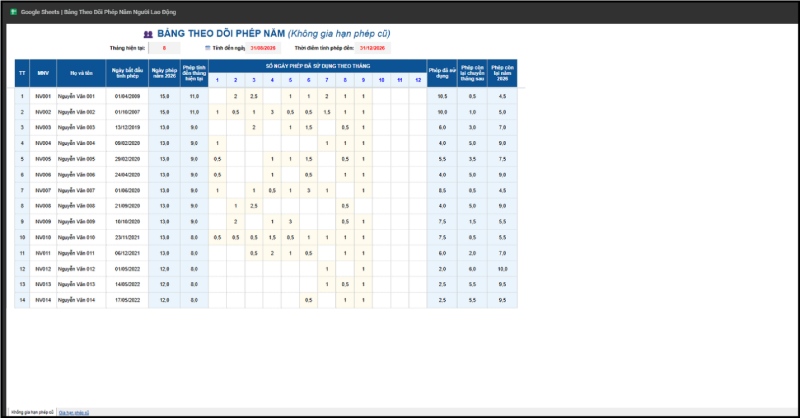Screen dimensions: 800x418
Task: Select the Tháng hiện tại value field
Action: pyautogui.click(x=164, y=47)
